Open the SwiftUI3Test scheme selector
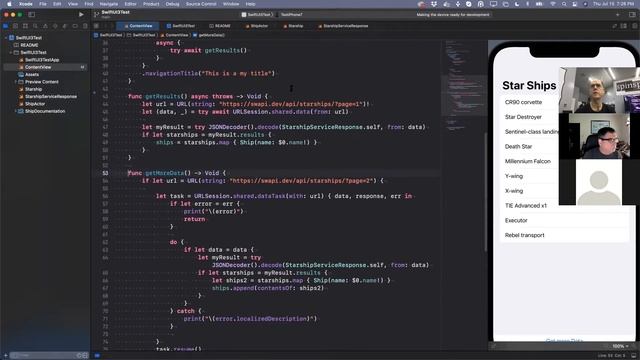Screen dimensions: 640x360 (x=256, y=14)
